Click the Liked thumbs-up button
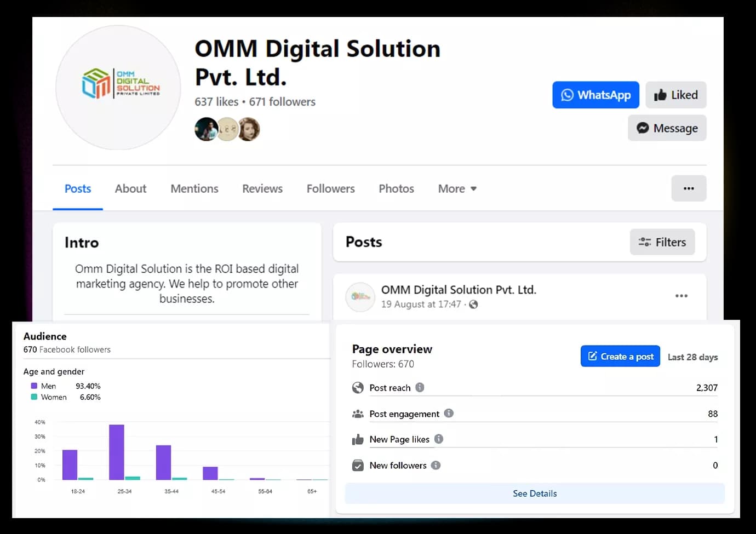Screen dimensions: 756x534 coord(675,95)
